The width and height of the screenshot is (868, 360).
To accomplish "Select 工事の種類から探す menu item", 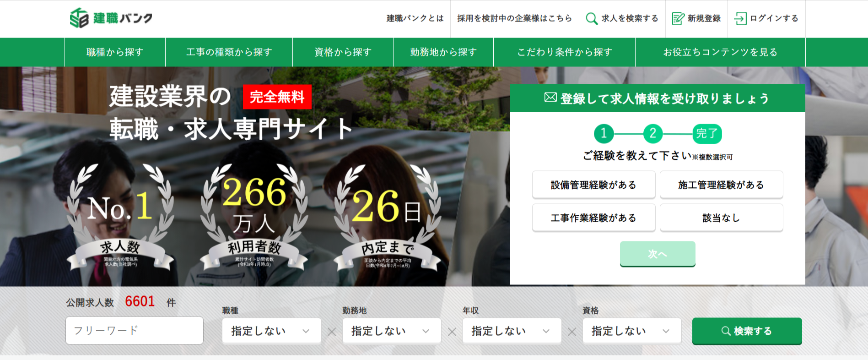I will coord(229,52).
